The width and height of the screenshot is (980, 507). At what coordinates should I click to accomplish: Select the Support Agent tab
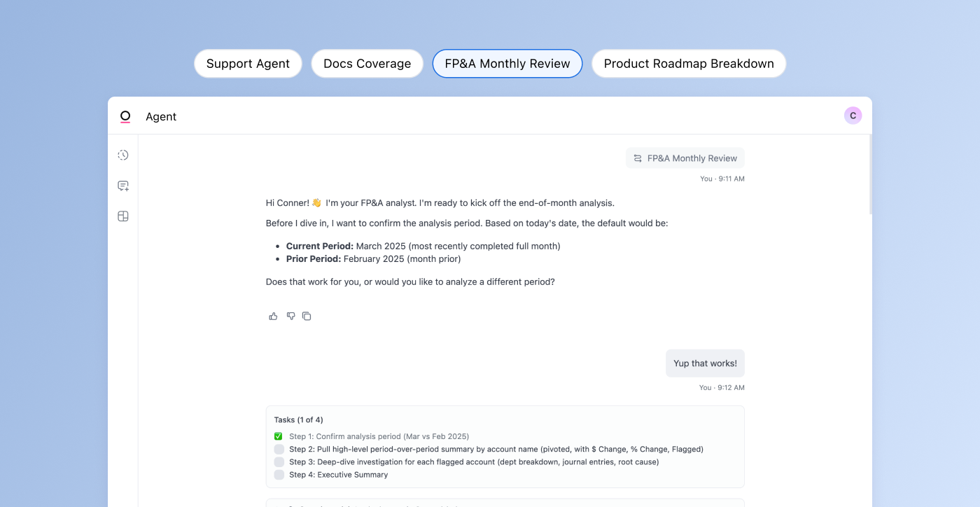coord(248,64)
